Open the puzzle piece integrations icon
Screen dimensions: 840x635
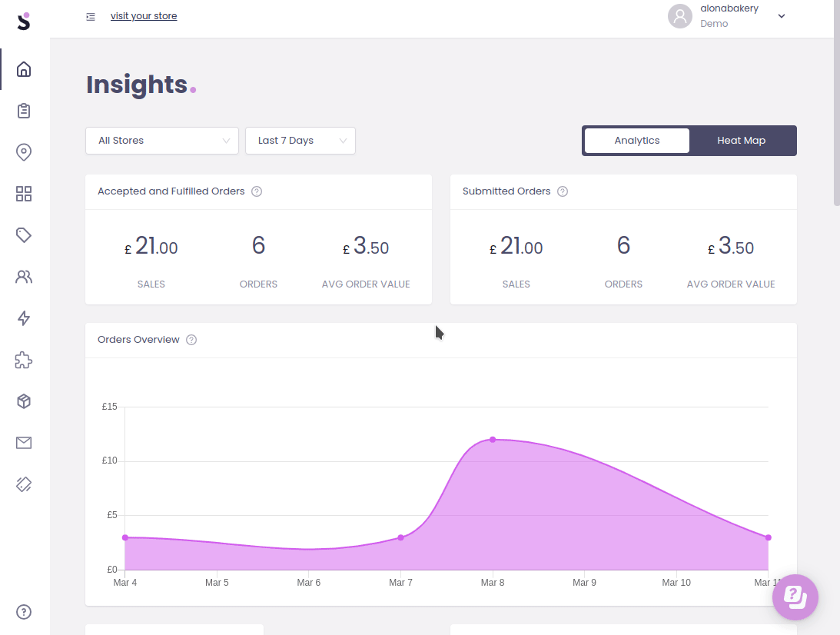(24, 360)
